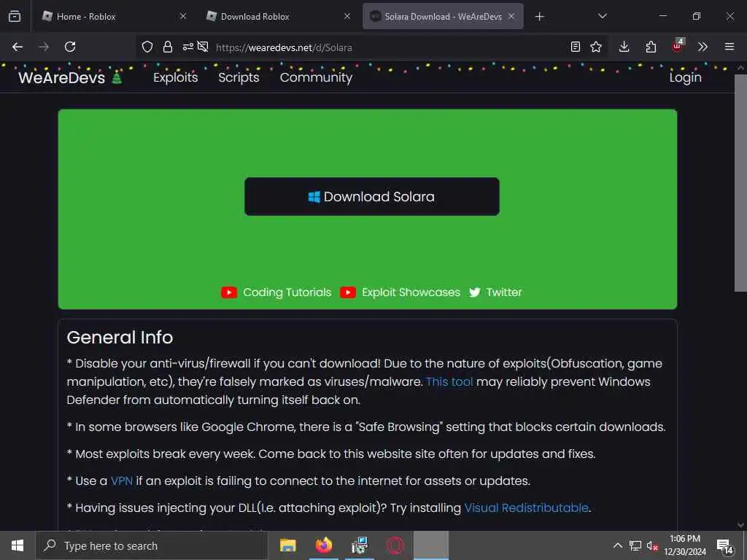Switch to Download Roblox tab
The height and width of the screenshot is (560, 747).
pyautogui.click(x=278, y=16)
